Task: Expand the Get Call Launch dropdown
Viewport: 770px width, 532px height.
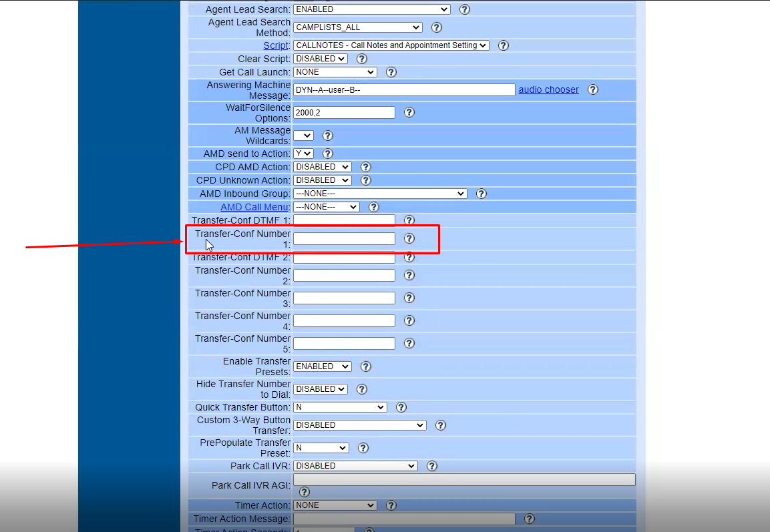Action: 335,72
